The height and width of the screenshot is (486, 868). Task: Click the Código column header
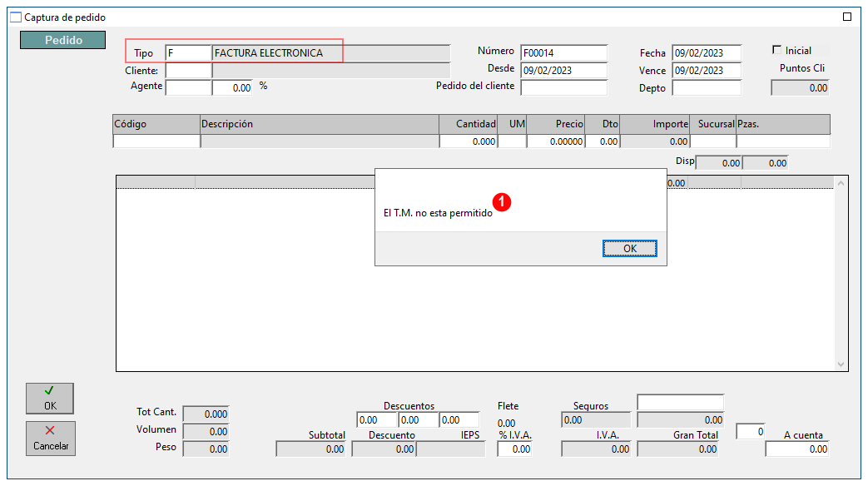pos(156,124)
